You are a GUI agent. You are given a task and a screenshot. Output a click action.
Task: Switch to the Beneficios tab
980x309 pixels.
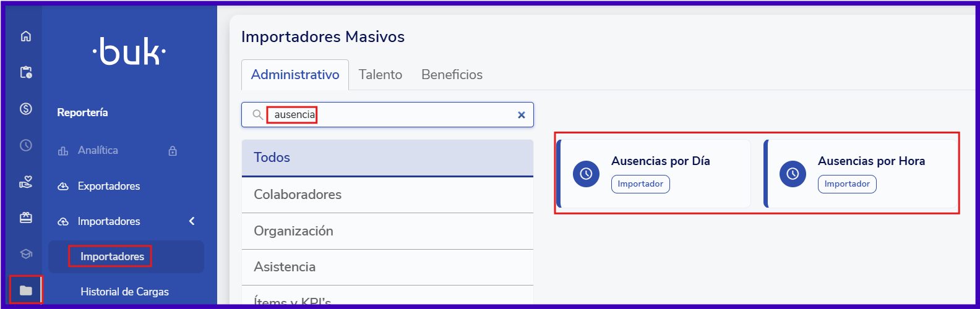(452, 75)
